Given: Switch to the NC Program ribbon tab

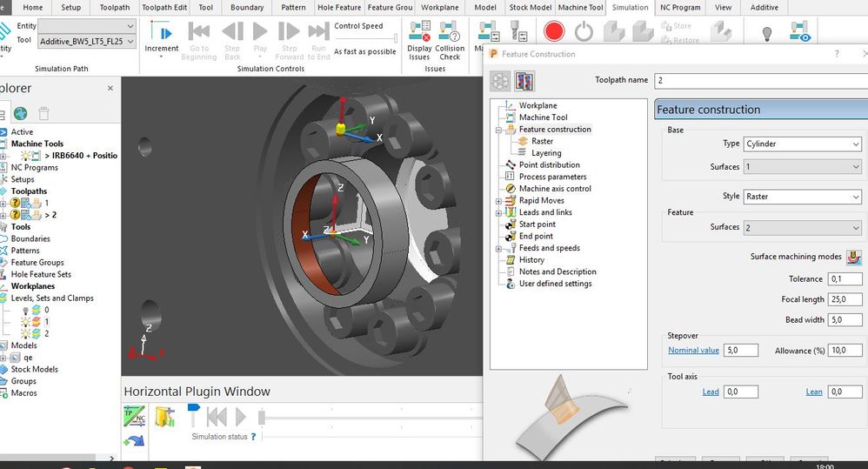Looking at the screenshot, I should [x=680, y=7].
